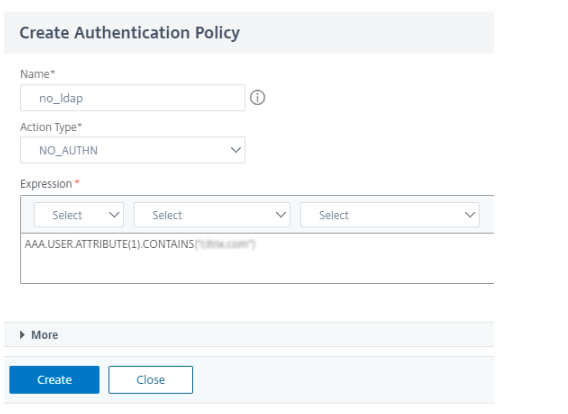Click inside the expression text area
Screen dimensions: 568x414
(257, 259)
